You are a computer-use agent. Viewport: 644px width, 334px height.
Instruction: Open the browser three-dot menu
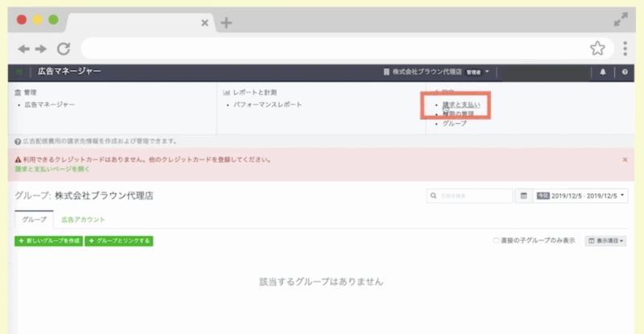pyautogui.click(x=625, y=48)
